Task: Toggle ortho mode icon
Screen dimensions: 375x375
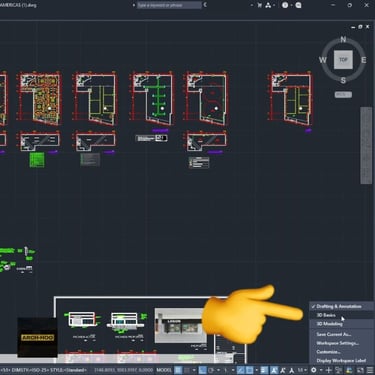Action: [x=202, y=370]
